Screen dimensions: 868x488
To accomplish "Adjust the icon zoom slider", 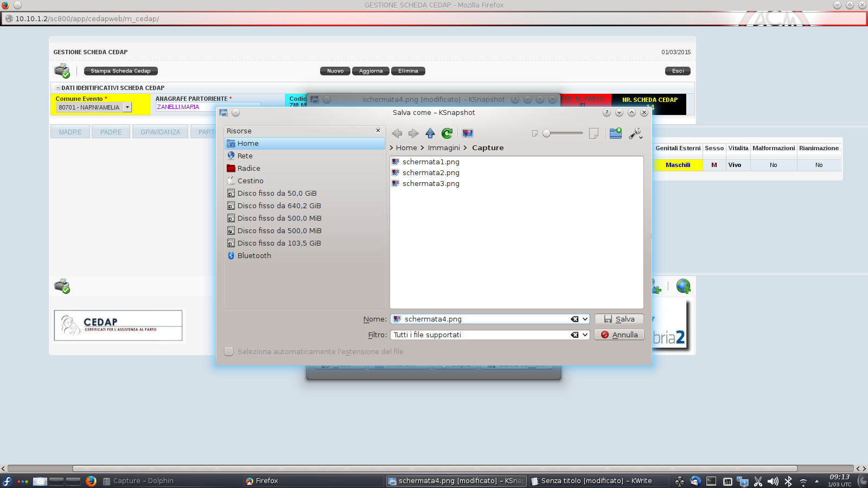I will coord(563,133).
